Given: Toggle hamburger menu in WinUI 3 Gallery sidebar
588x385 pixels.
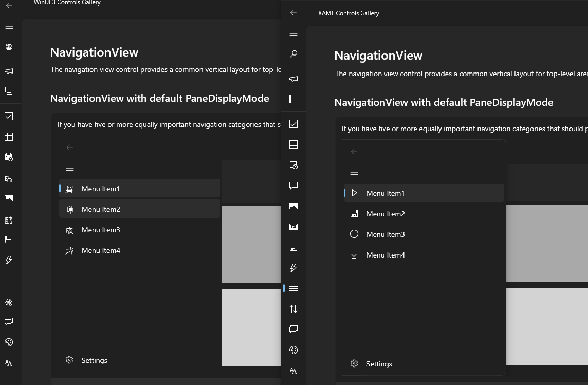Looking at the screenshot, I should (x=9, y=26).
